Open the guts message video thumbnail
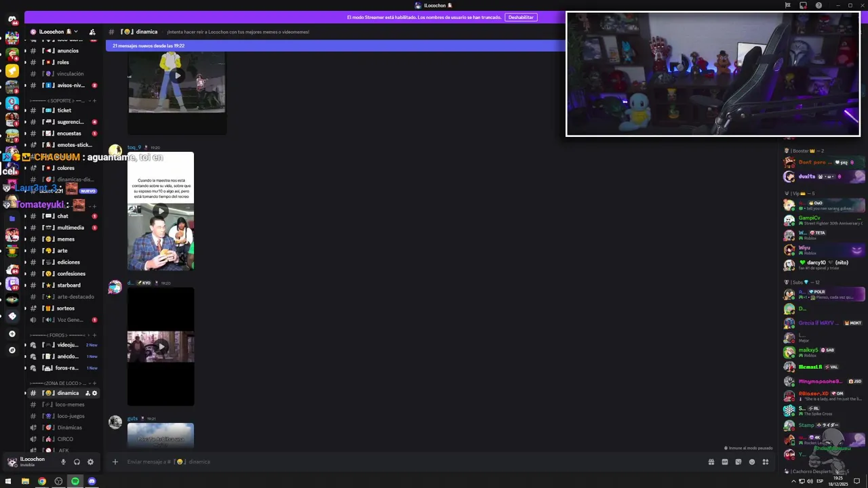This screenshot has height=488, width=868. (161, 435)
